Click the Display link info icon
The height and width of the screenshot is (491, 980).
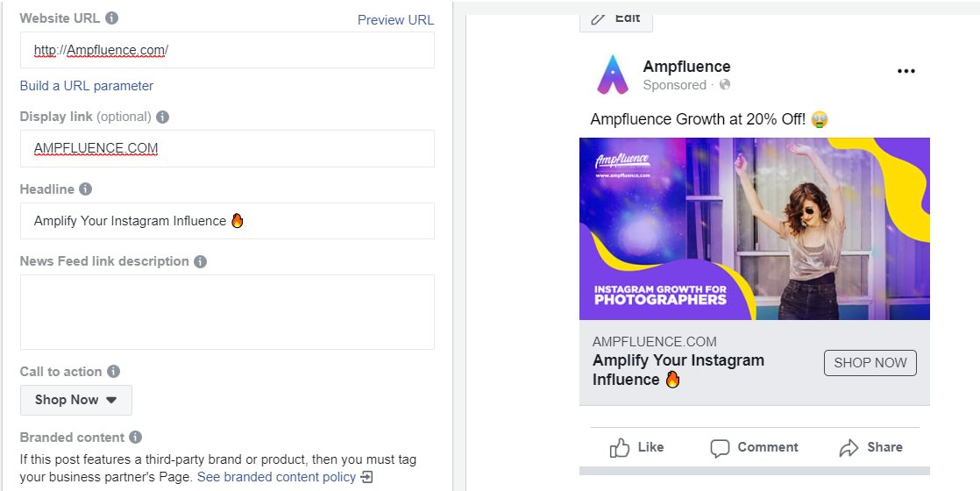tap(162, 117)
